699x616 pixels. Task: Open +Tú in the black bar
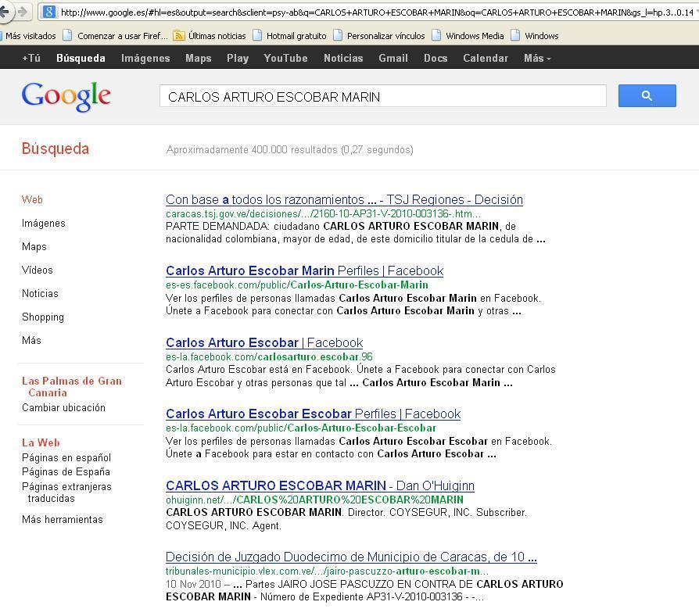tap(31, 58)
